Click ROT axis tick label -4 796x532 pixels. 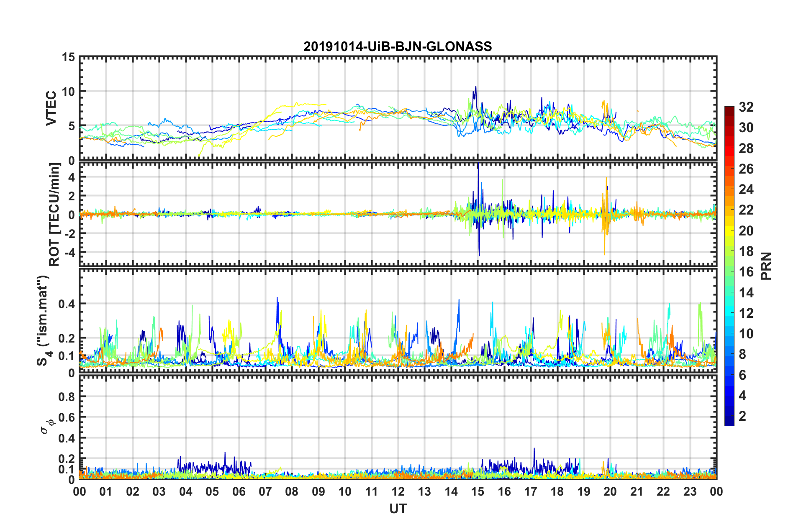pos(70,253)
